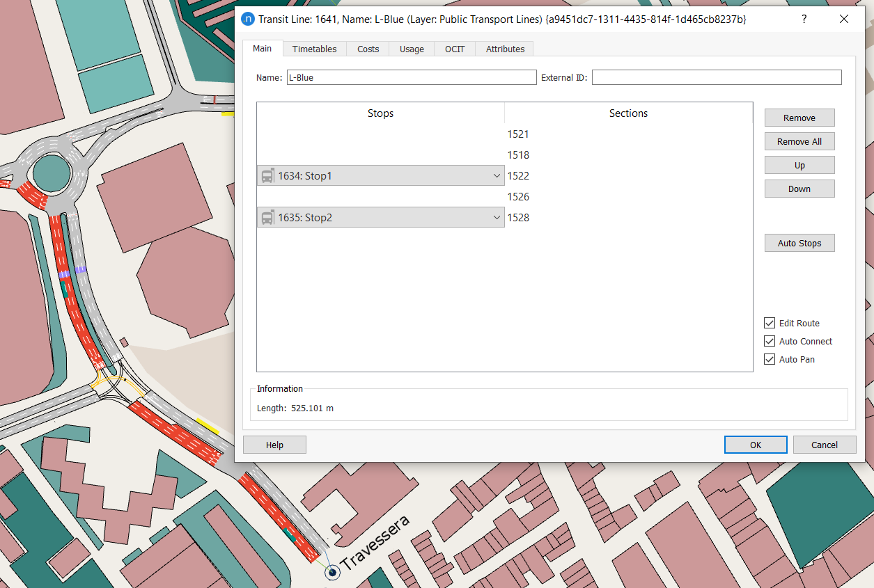This screenshot has width=874, height=588.
Task: Click into the External ID field
Action: tap(716, 77)
